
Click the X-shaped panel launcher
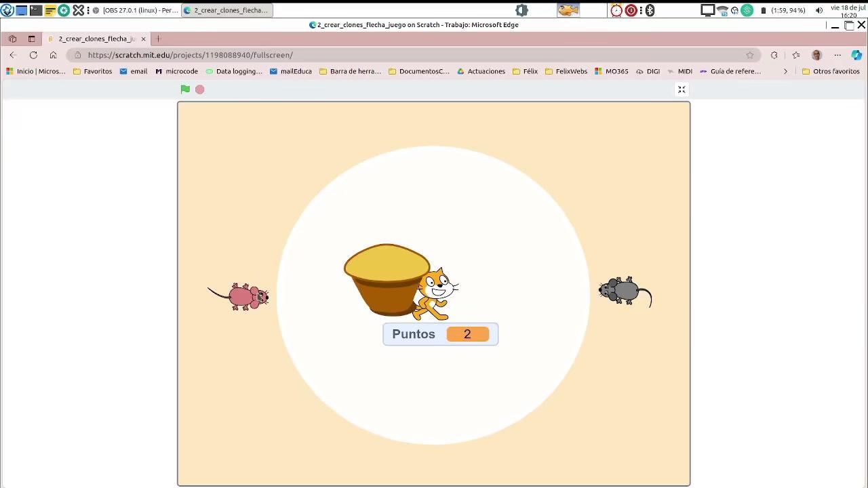(79, 10)
